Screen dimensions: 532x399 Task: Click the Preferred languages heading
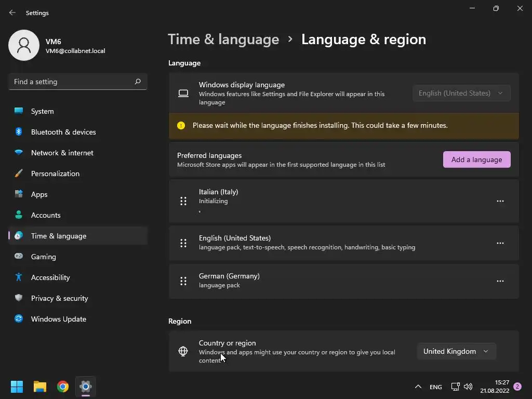tap(209, 155)
